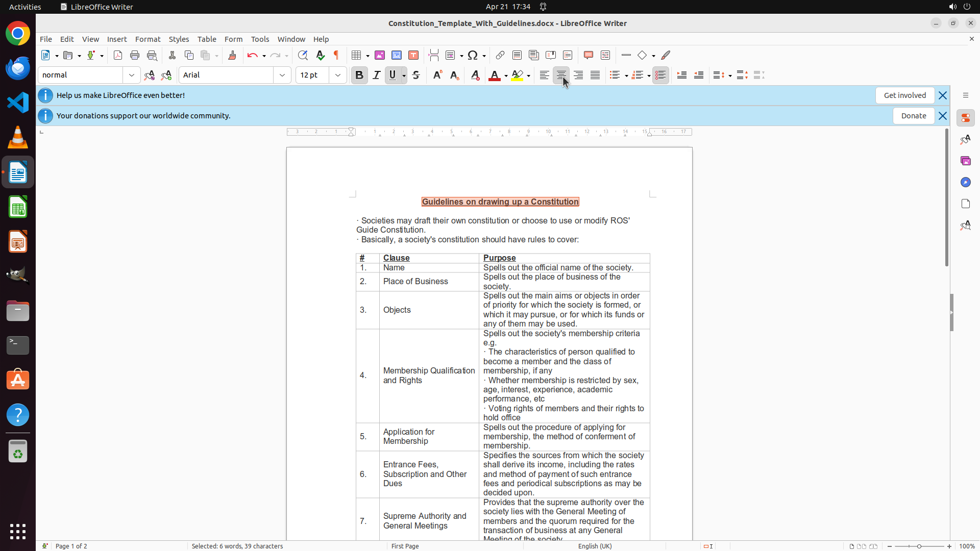Insert image from toolbar

380,55
